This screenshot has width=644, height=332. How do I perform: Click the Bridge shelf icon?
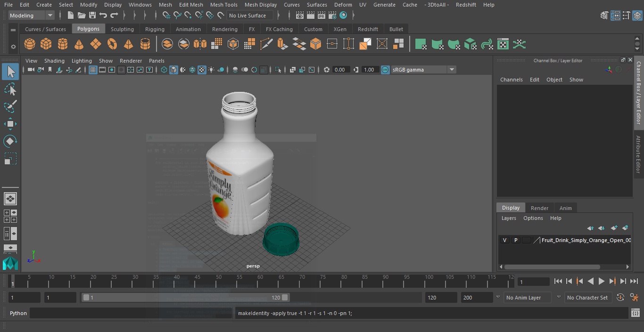coord(299,44)
